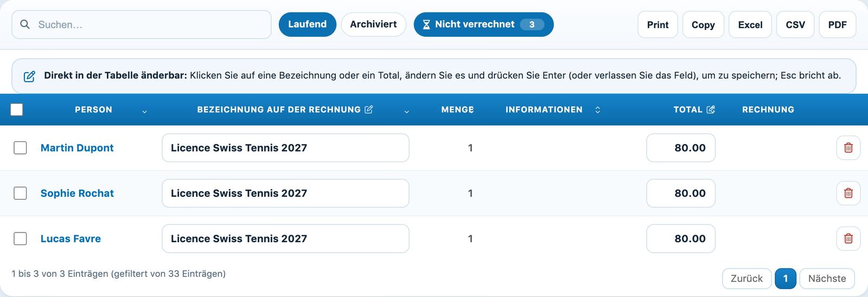Screen dimensions: 868x297
Task: Click edit pencil icon beside Bezeichnung header
Action: click(x=369, y=109)
